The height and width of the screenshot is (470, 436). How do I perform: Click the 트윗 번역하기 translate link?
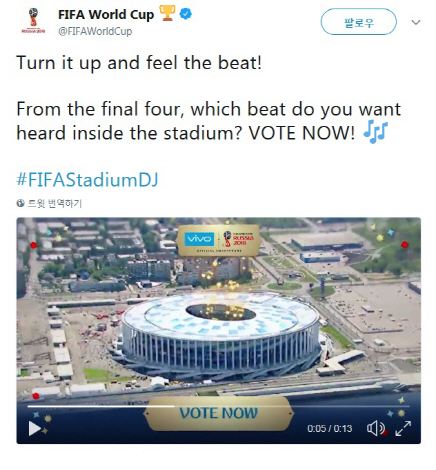click(x=55, y=203)
